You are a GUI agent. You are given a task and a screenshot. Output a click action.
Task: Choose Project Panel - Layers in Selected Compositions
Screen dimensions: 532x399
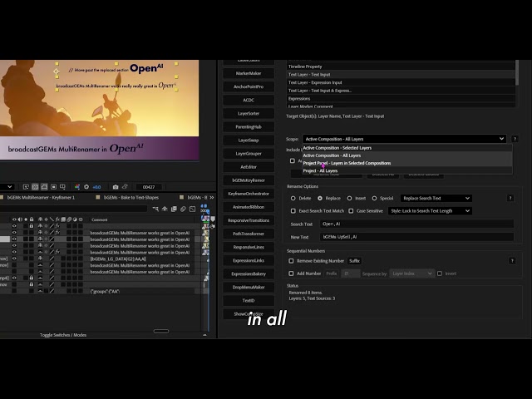tap(406, 163)
